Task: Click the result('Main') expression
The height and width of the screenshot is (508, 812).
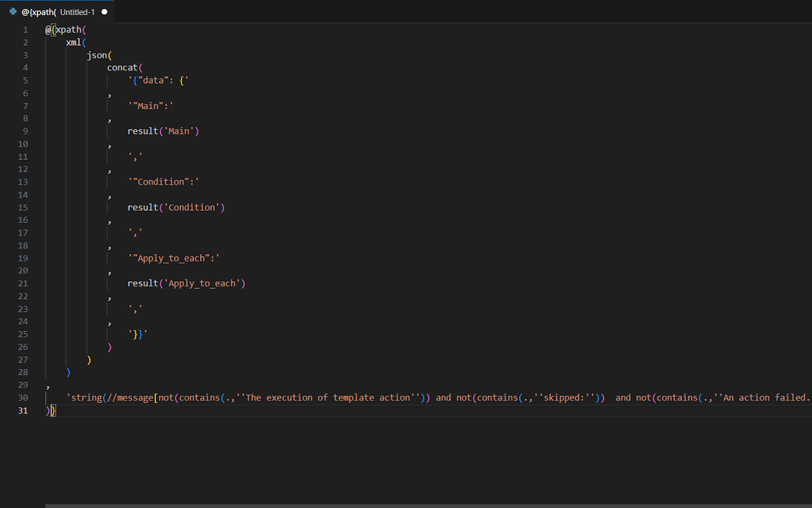Action: click(163, 131)
